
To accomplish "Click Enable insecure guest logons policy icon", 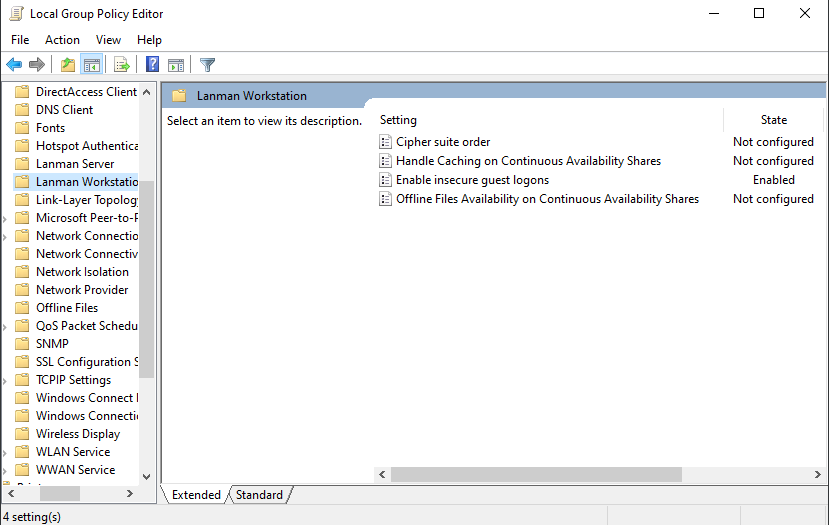I will 385,180.
